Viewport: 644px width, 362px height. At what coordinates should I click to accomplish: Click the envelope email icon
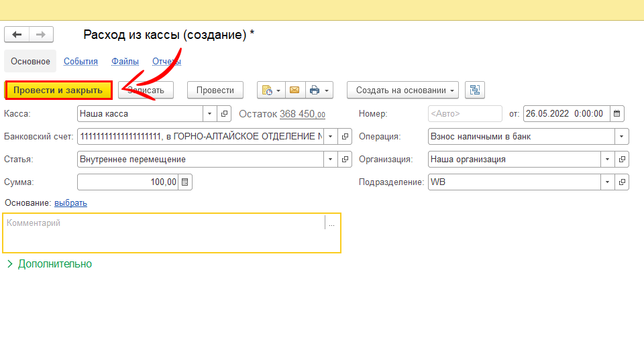click(x=294, y=90)
